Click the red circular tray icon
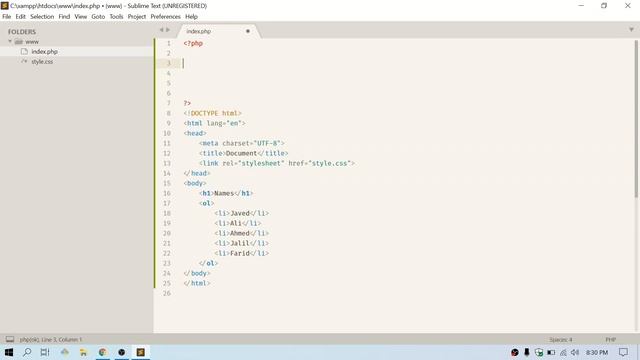Screen dimensions: 640x360 click(x=515, y=352)
